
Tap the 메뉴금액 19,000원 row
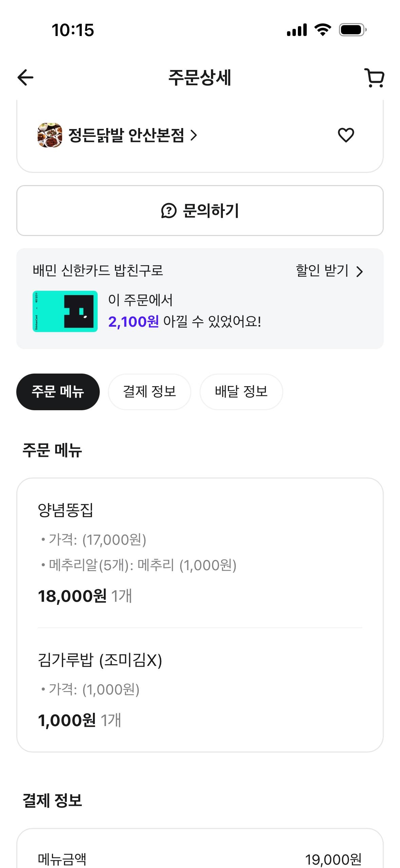tap(199, 859)
